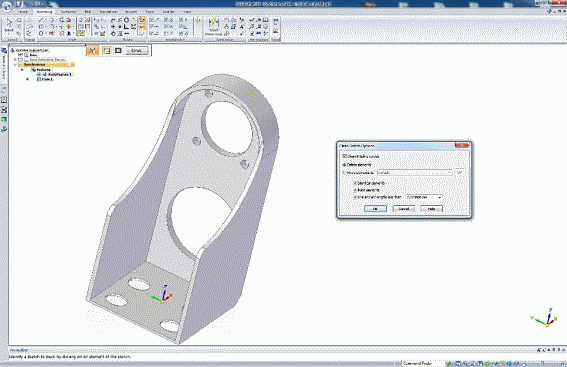Select the Move elements to radio button

344,173
